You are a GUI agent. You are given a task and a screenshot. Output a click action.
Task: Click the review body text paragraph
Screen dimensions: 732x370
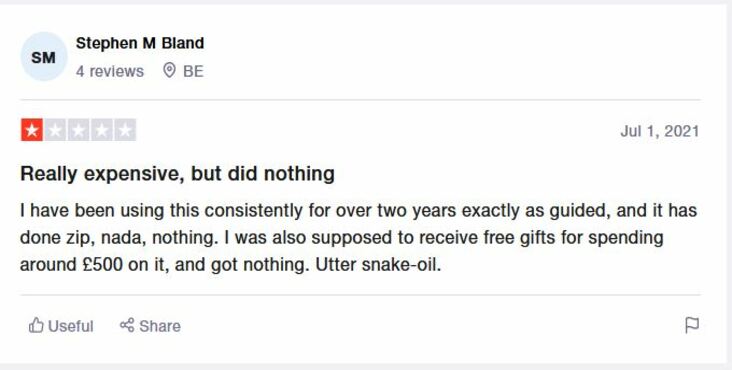coord(359,237)
